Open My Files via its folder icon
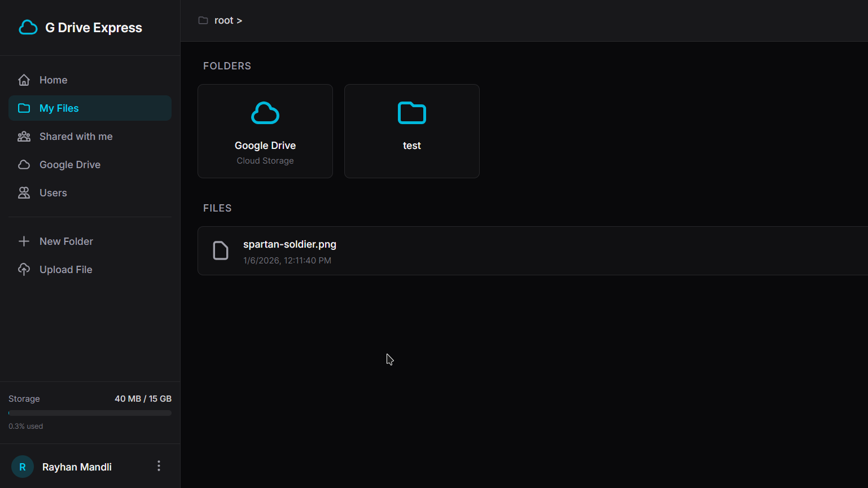Screen dimensions: 868x488 coord(24,108)
